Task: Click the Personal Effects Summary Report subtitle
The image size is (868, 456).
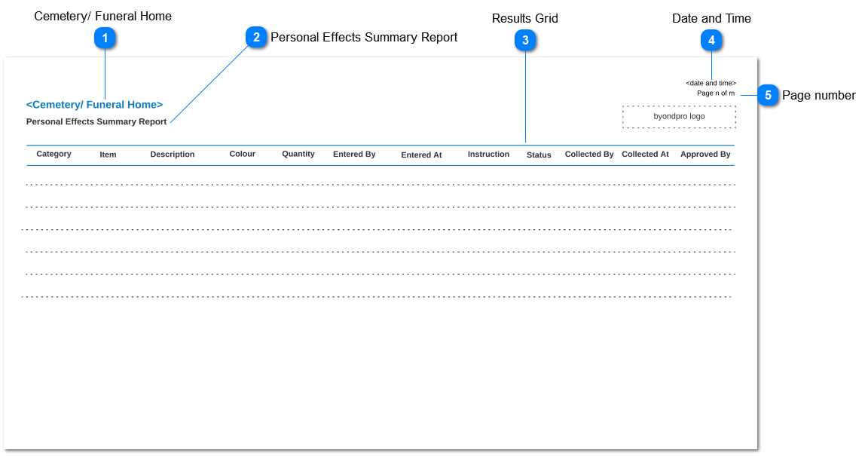Action: tap(96, 121)
